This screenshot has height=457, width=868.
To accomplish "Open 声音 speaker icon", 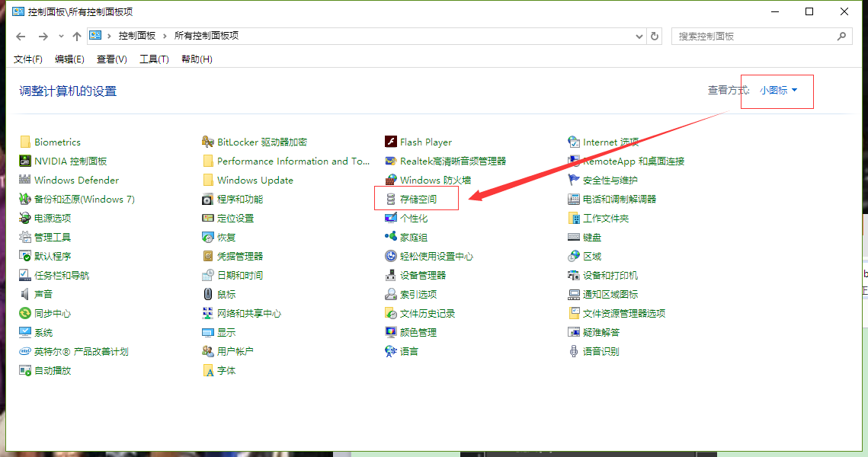I will click(25, 294).
